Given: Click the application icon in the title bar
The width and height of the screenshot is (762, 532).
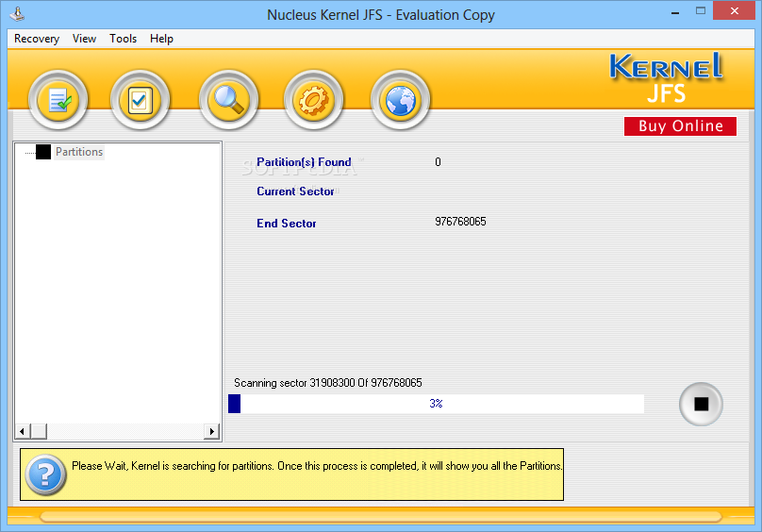Looking at the screenshot, I should click(17, 14).
